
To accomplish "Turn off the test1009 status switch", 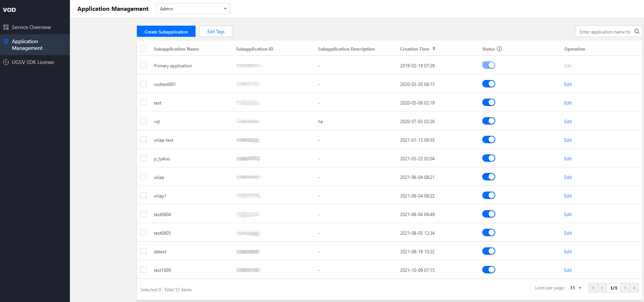I will 489,270.
